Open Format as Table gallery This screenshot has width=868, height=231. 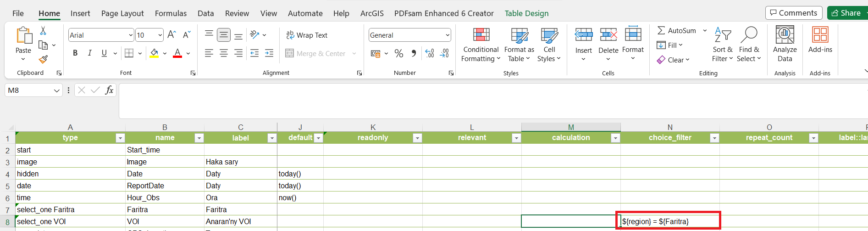519,45
